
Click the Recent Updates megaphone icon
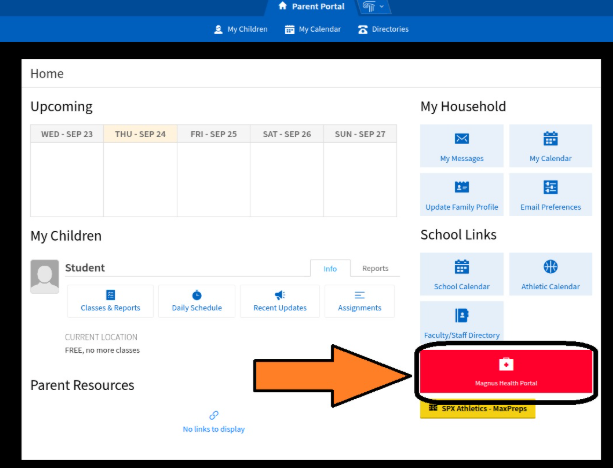pyautogui.click(x=280, y=295)
